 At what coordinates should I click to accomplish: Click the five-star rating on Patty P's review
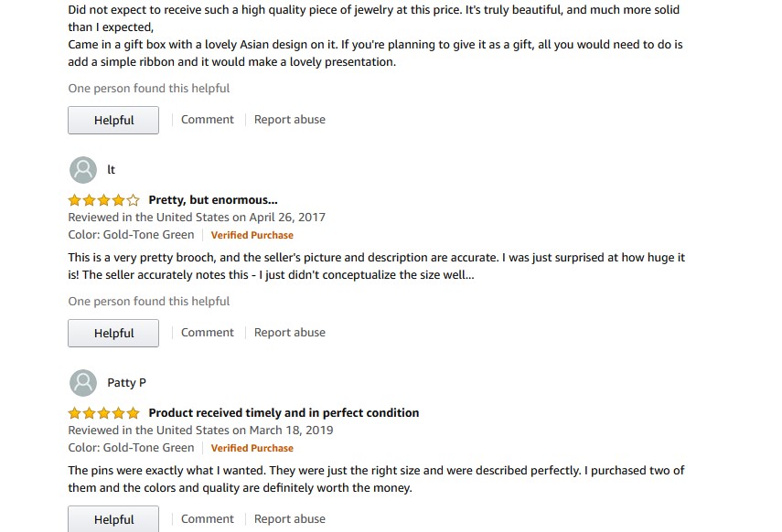tap(104, 413)
